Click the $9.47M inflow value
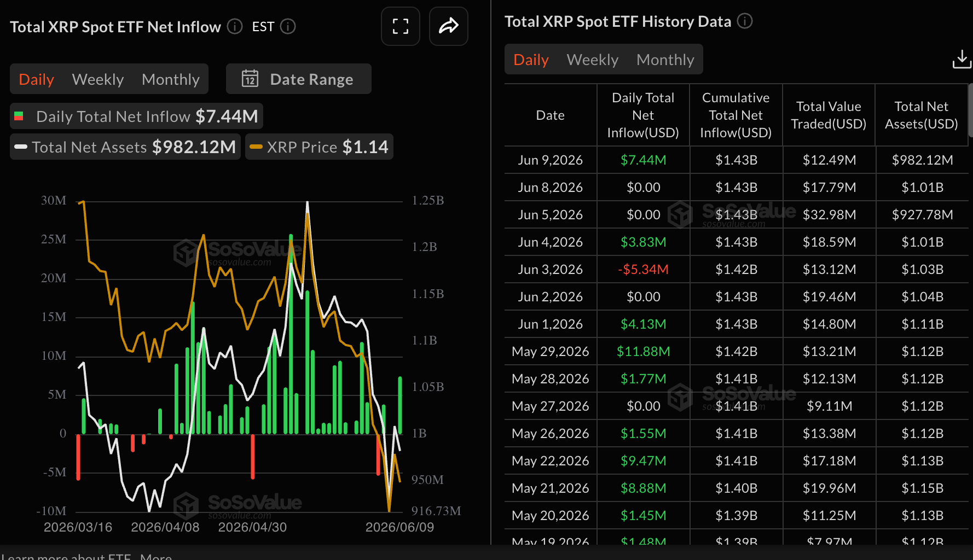973x560 pixels. coord(643,460)
